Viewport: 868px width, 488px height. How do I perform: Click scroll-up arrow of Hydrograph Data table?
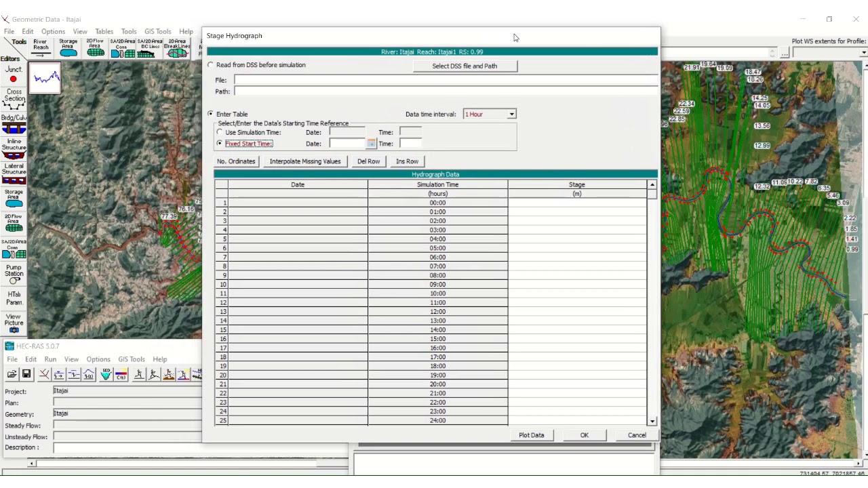[x=652, y=185]
